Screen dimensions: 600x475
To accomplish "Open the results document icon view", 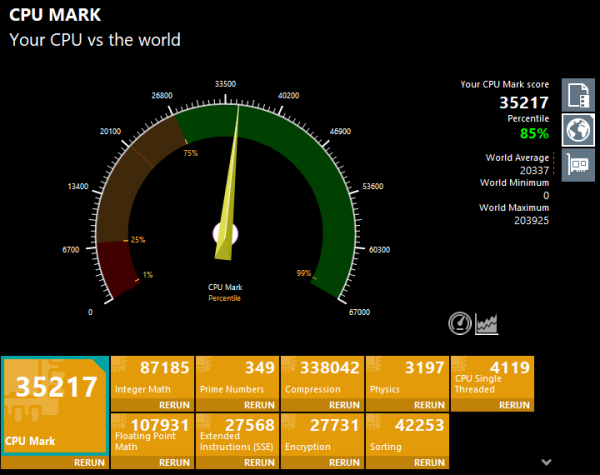I will pos(579,95).
